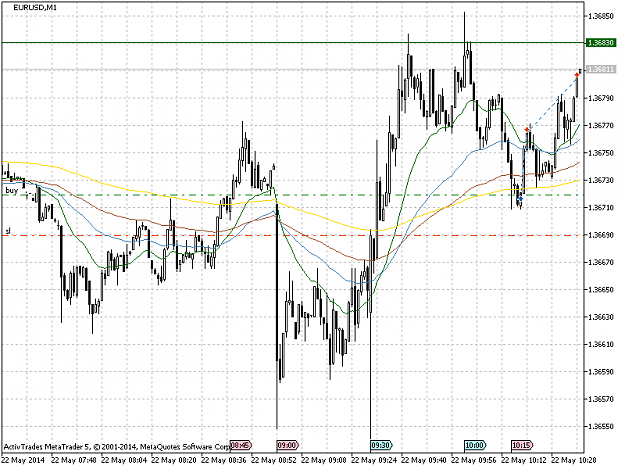Click the 'sl' stop loss label
Viewport: 625px width, 469px height.
(x=8, y=231)
